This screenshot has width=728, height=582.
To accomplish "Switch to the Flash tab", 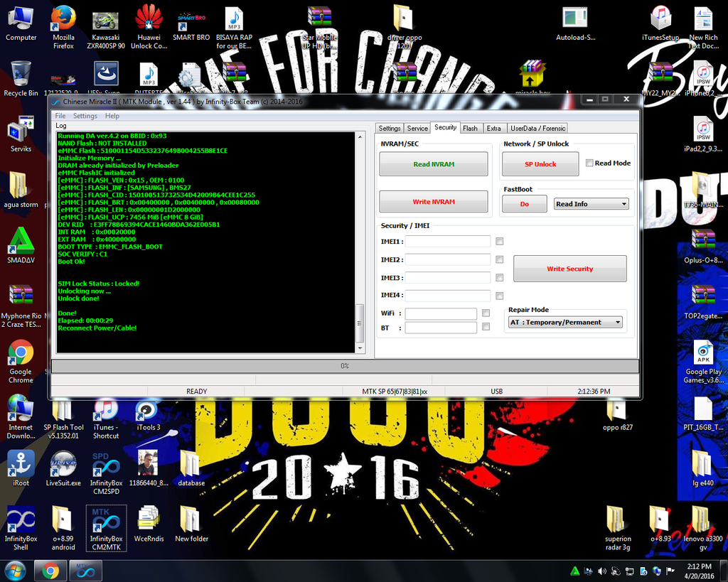I will click(470, 129).
